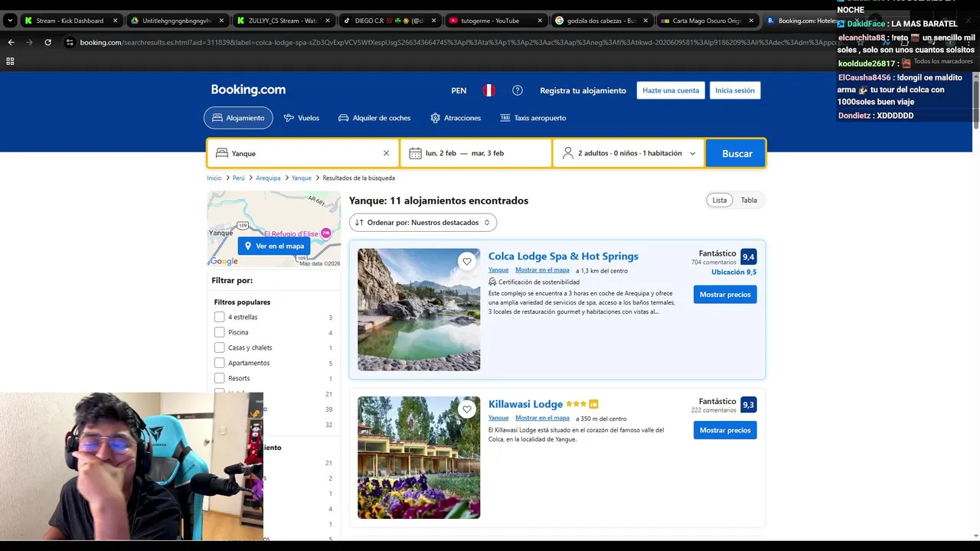The image size is (980, 551).
Task: Switch to Stream - Kick Dashboard tab
Action: tap(70, 21)
